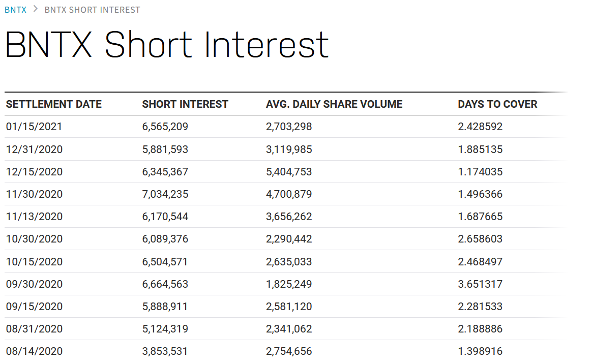Viewport: 592px width, 364px height.
Task: Click days to cover value 3.651317
Action: point(480,284)
